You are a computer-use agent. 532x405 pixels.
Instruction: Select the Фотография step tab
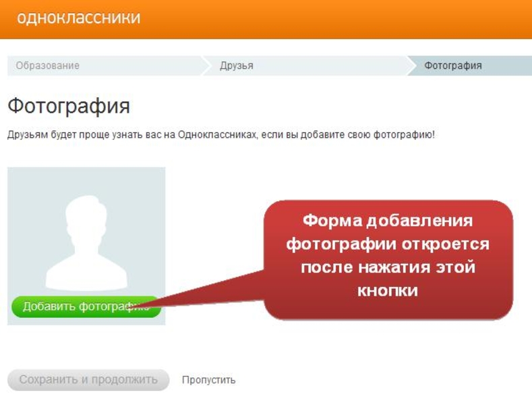point(452,65)
